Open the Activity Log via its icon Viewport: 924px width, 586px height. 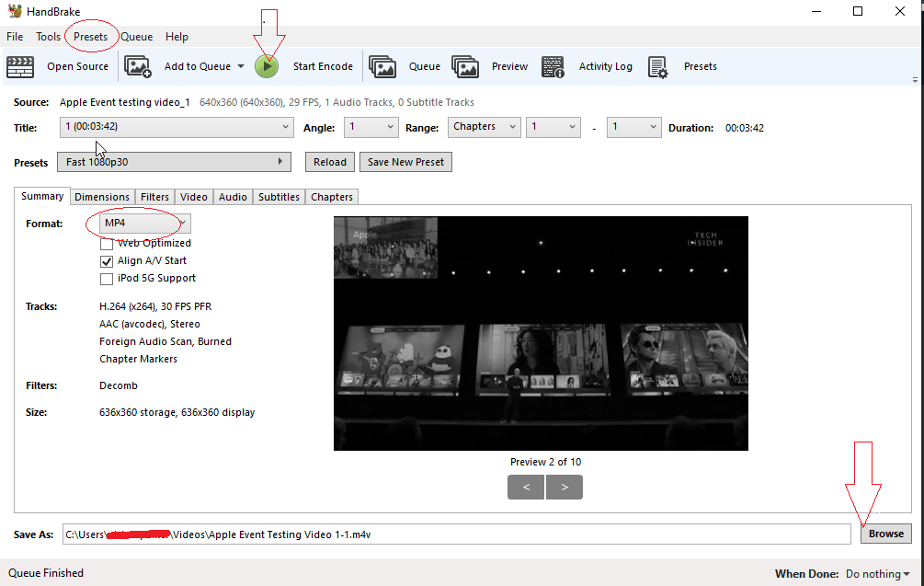(553, 65)
